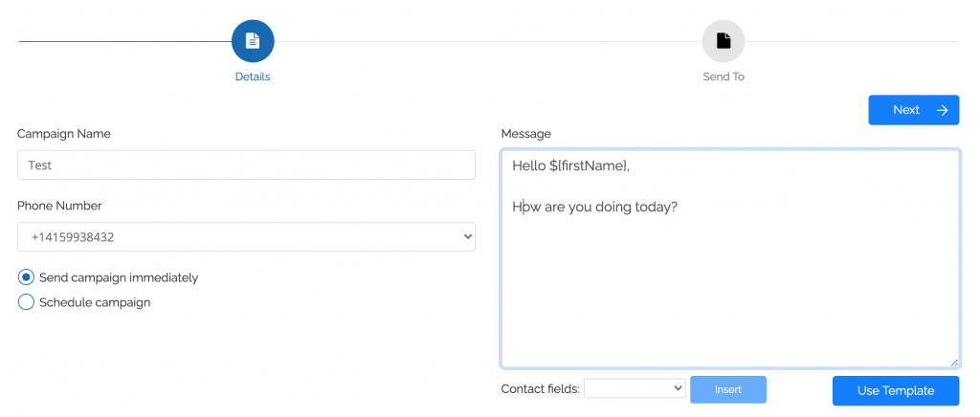Switch to the Send To step label
980x417 pixels.
(724, 77)
